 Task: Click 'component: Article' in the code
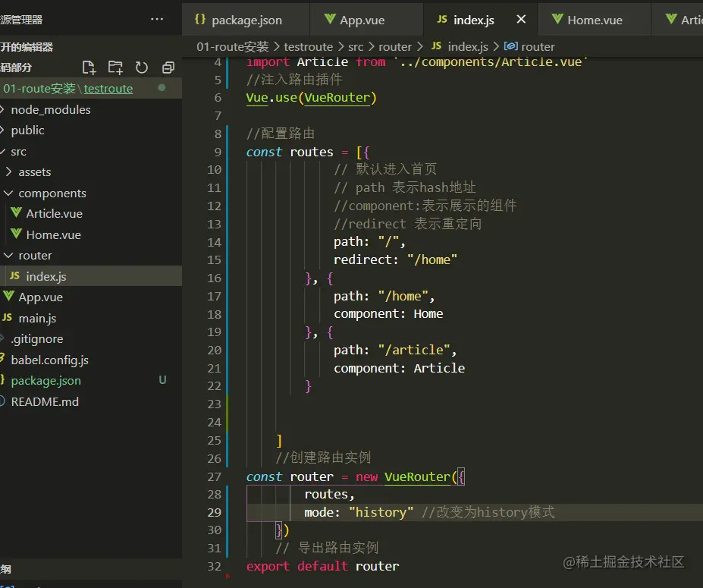(399, 368)
